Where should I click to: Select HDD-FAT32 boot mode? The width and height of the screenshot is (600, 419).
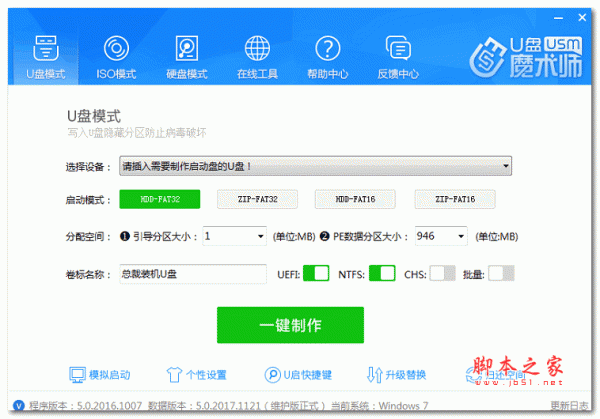point(160,199)
